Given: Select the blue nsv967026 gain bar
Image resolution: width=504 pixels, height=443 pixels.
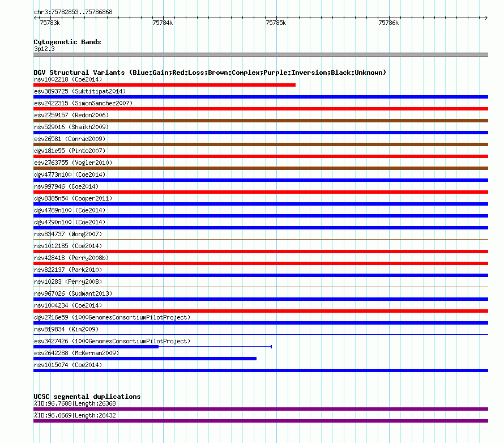Looking at the screenshot, I should (260, 299).
